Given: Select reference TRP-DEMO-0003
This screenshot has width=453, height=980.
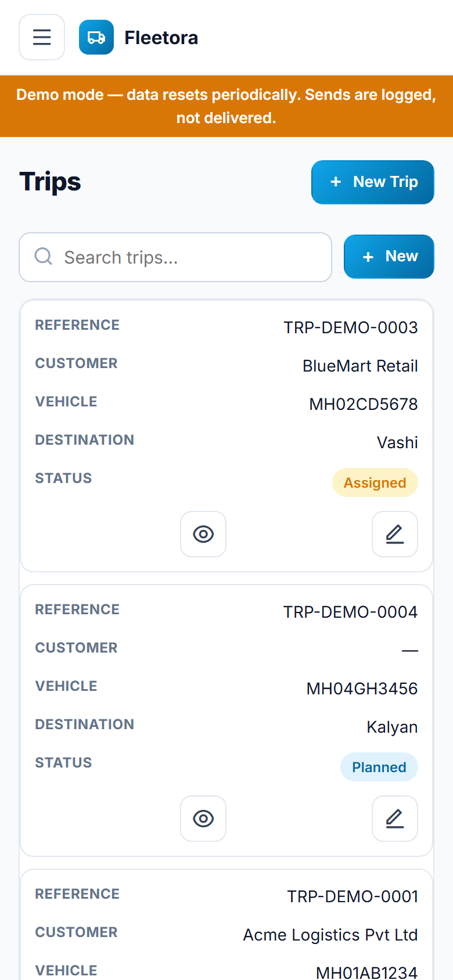Looking at the screenshot, I should click(351, 327).
